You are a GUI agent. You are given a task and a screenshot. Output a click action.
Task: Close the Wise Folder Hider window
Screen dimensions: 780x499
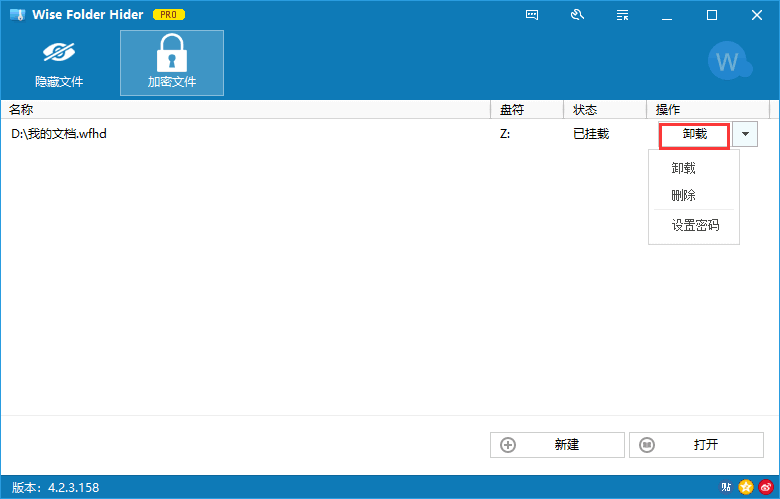tap(757, 15)
